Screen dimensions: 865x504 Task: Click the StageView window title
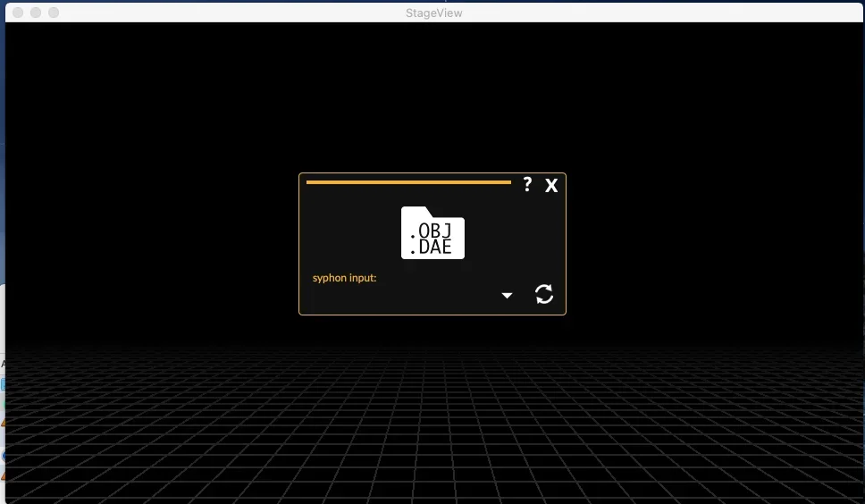click(434, 13)
